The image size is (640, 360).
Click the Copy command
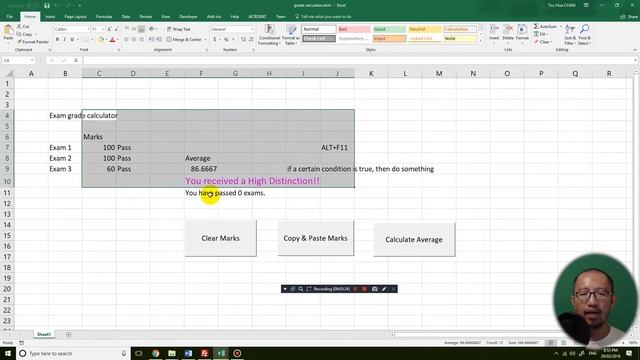tap(25, 34)
